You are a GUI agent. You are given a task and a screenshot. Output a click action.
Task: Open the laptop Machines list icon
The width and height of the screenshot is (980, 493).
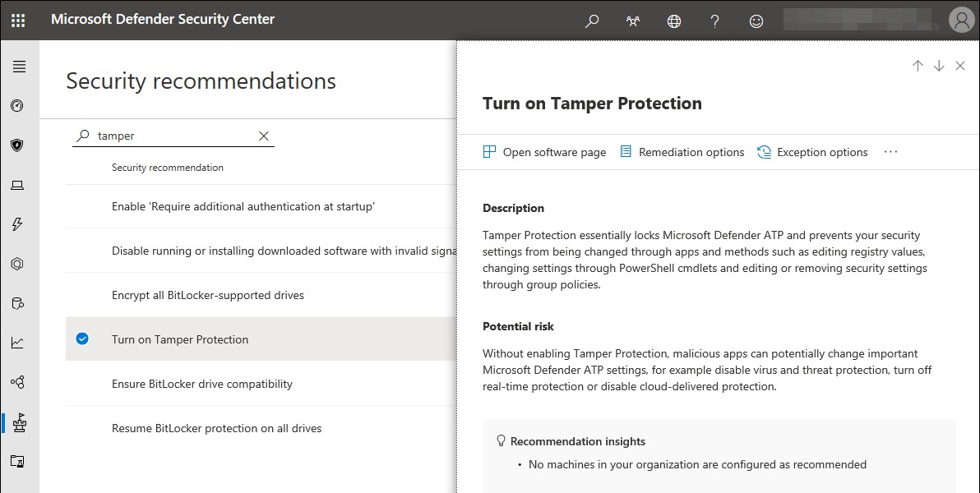click(17, 185)
